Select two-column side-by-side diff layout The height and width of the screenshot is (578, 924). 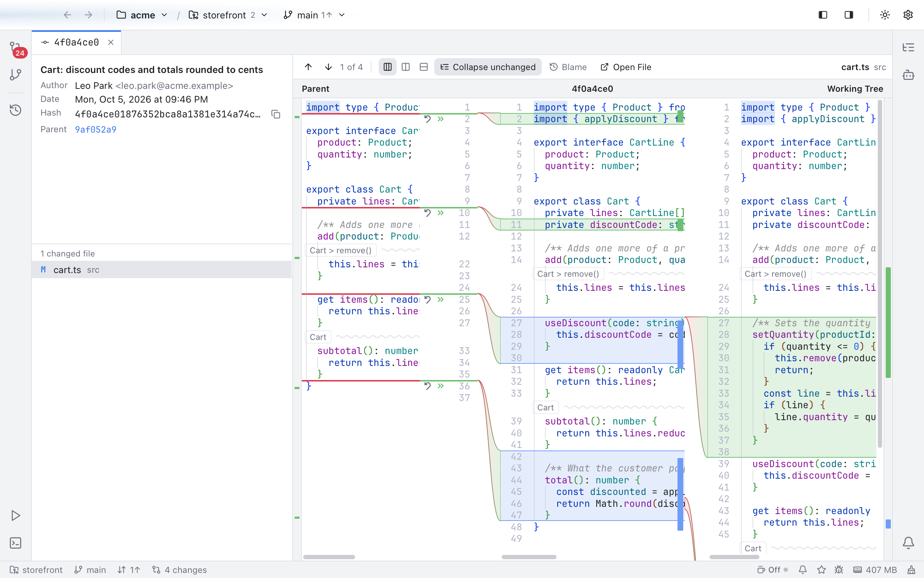pos(406,67)
